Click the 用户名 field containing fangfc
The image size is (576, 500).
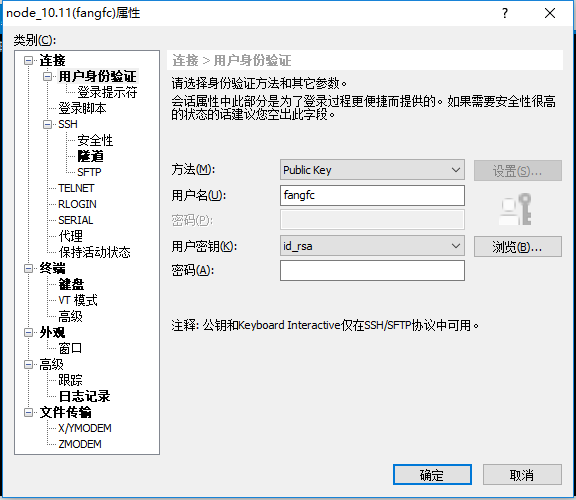point(372,195)
